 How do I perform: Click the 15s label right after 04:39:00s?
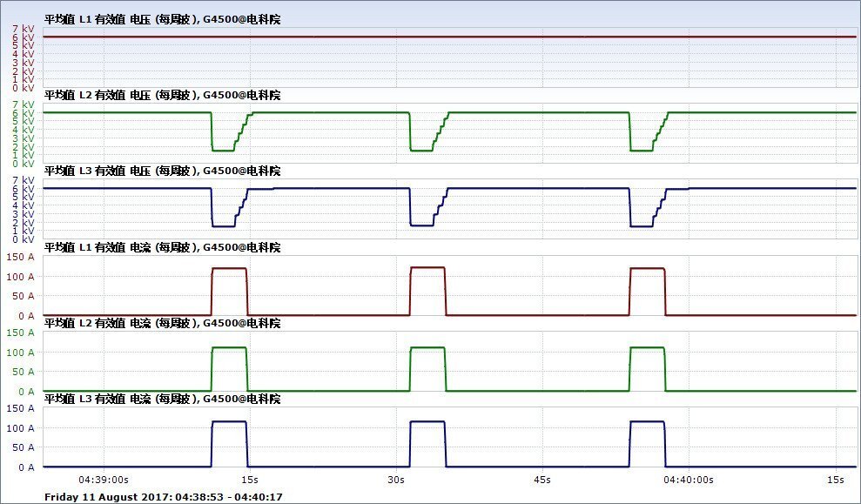pyautogui.click(x=250, y=480)
